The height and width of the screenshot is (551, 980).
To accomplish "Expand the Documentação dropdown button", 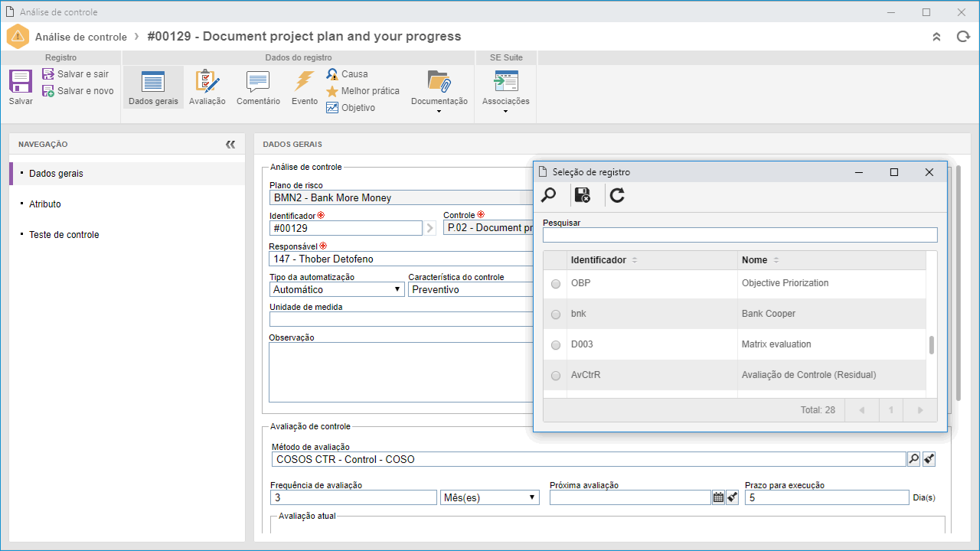I will (439, 92).
